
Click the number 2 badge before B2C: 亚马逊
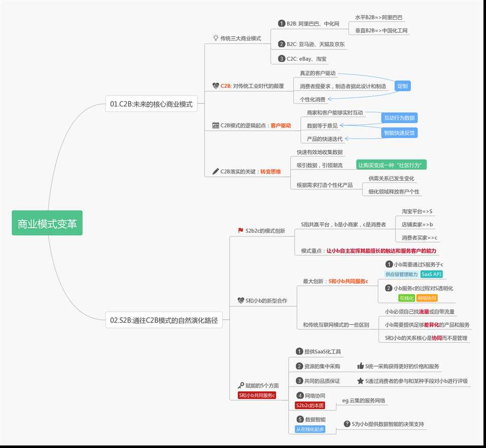282,44
